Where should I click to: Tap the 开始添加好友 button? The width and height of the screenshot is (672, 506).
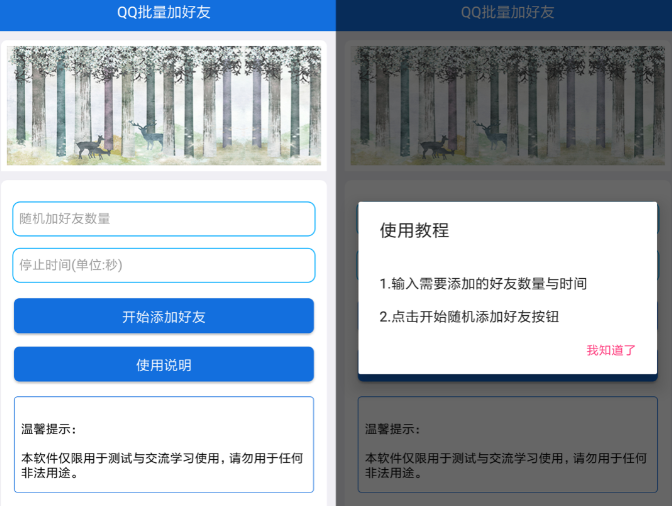click(164, 316)
